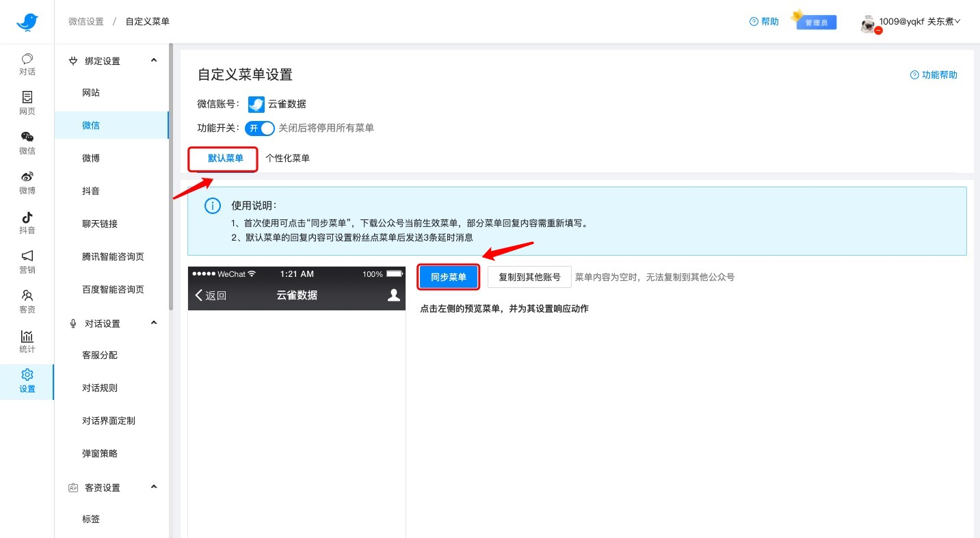
Task: Click the 统计 statistics sidebar icon
Action: pyautogui.click(x=27, y=341)
